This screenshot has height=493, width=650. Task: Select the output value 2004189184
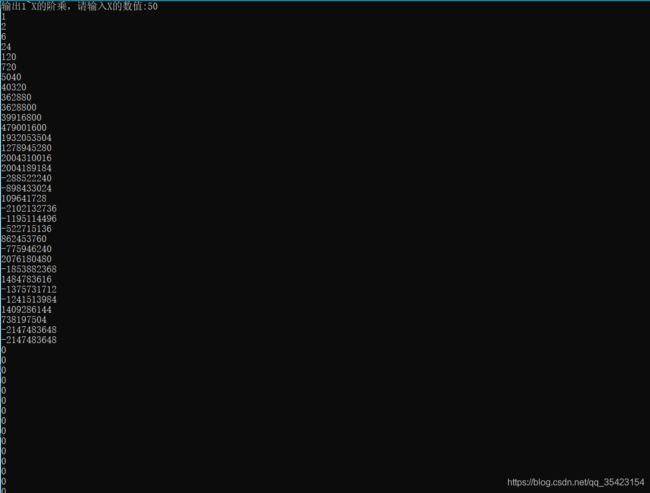(26, 168)
